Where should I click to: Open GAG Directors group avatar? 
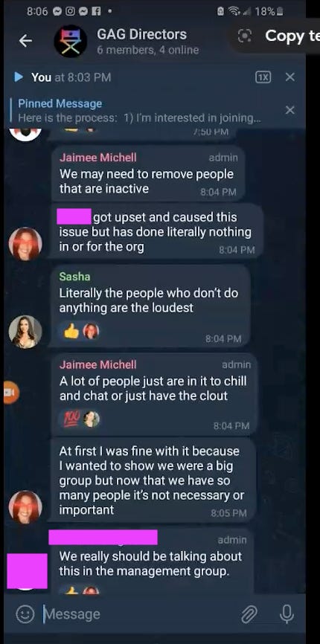(x=70, y=41)
